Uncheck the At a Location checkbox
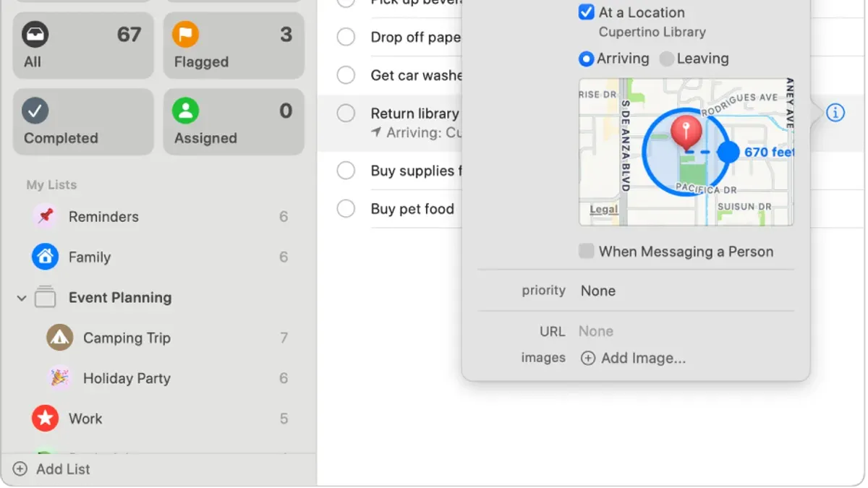 point(587,12)
